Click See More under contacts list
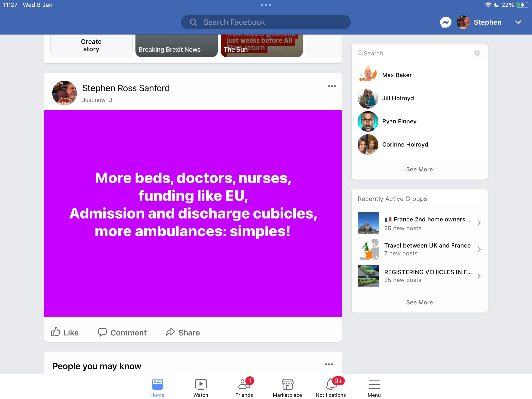532x399 pixels. (x=419, y=169)
